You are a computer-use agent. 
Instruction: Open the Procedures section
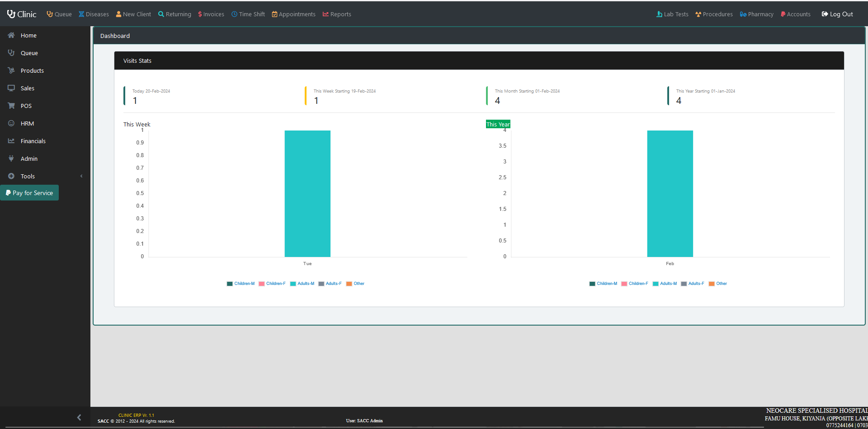point(714,14)
